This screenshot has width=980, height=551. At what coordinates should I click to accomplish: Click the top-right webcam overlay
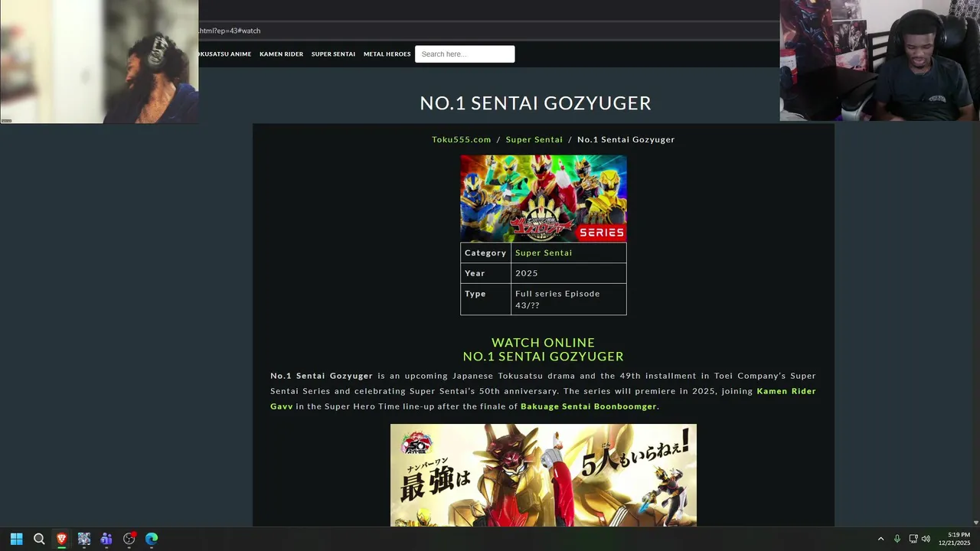[x=880, y=60]
